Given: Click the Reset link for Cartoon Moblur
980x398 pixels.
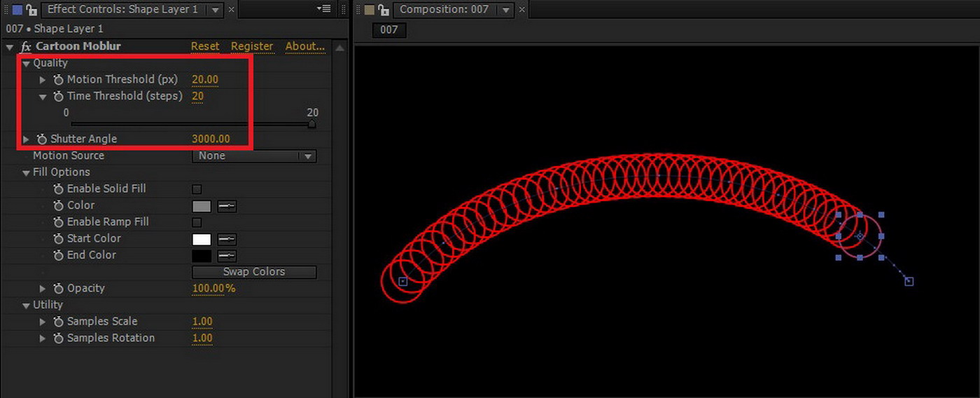Looking at the screenshot, I should click(205, 46).
